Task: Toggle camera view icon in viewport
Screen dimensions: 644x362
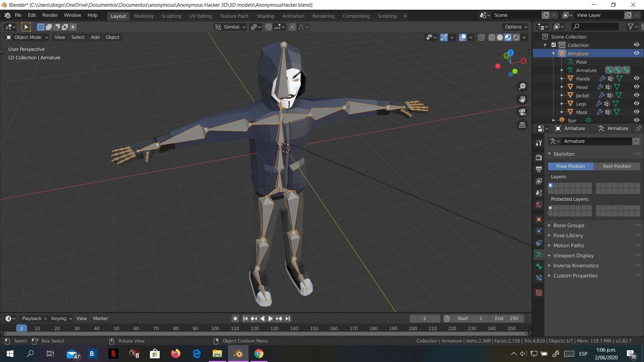Action: coord(522,112)
